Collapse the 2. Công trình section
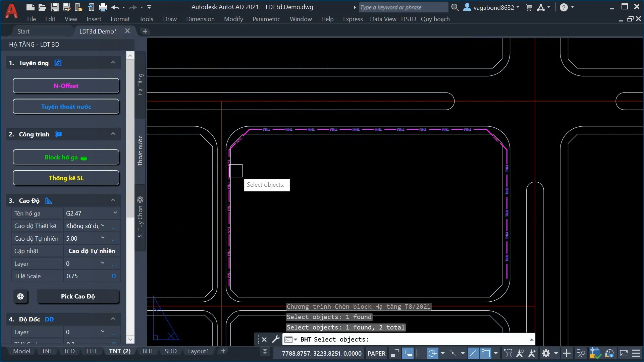Viewport: 644px width, 362px height. coord(113,134)
